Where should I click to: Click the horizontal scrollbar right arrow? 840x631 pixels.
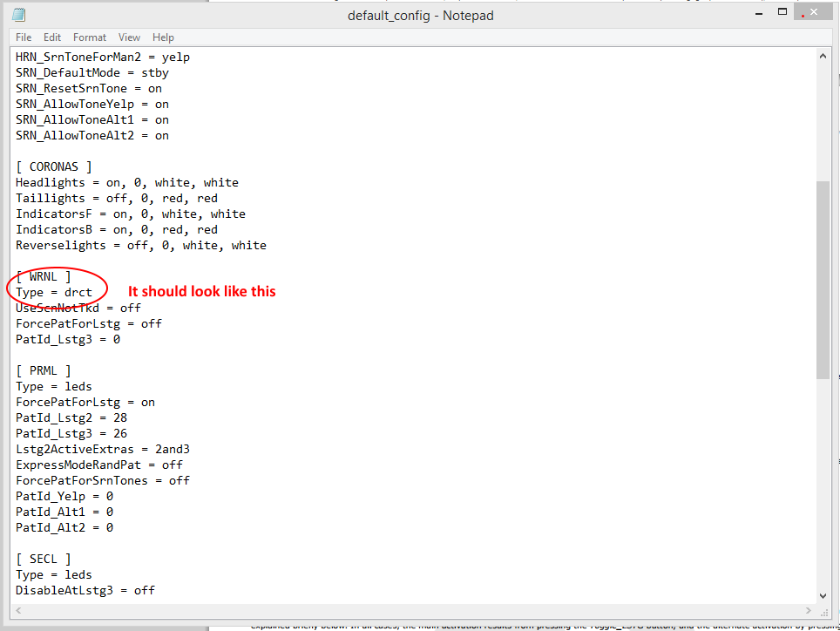(809, 610)
